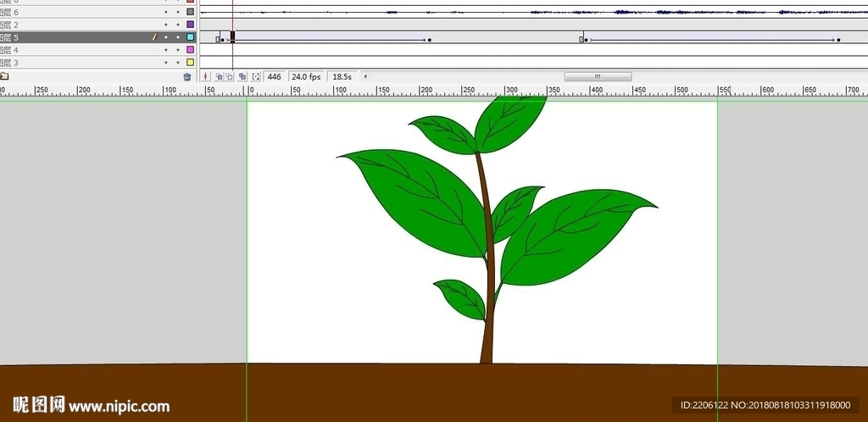Toggle the lock dot for layer 2
Viewport: 868px width, 422px height.
178,25
